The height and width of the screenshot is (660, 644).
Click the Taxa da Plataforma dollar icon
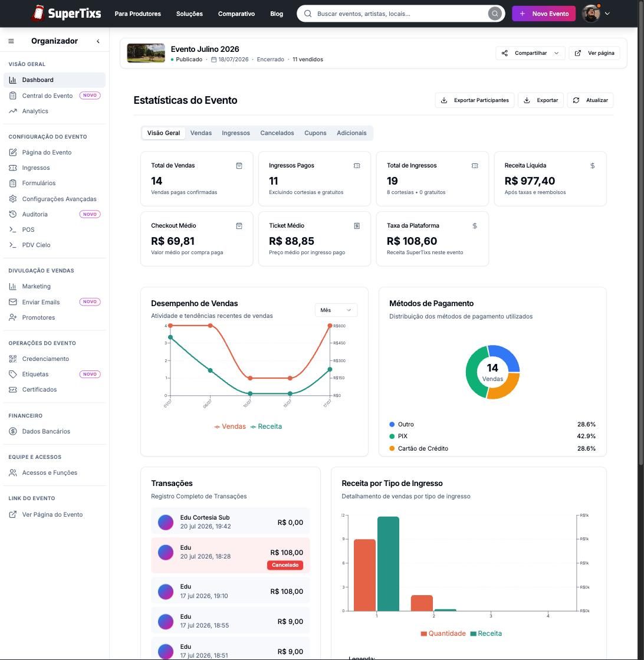[475, 226]
